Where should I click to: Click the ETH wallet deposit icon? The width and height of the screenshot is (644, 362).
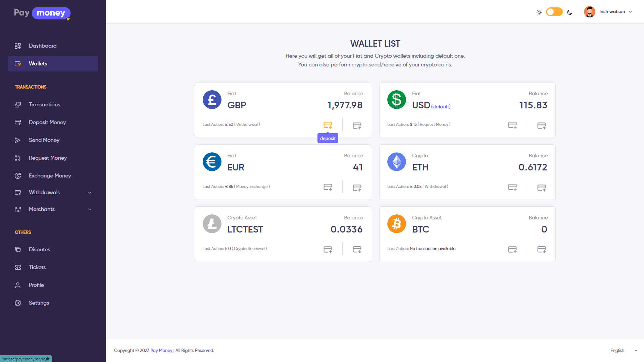512,187
